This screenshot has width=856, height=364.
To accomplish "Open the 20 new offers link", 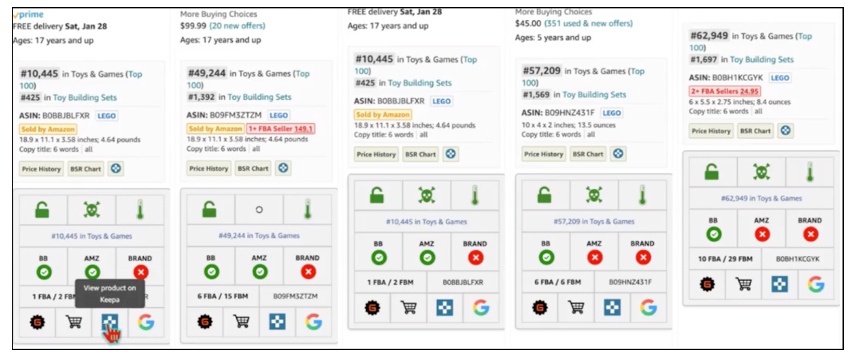I will [237, 26].
